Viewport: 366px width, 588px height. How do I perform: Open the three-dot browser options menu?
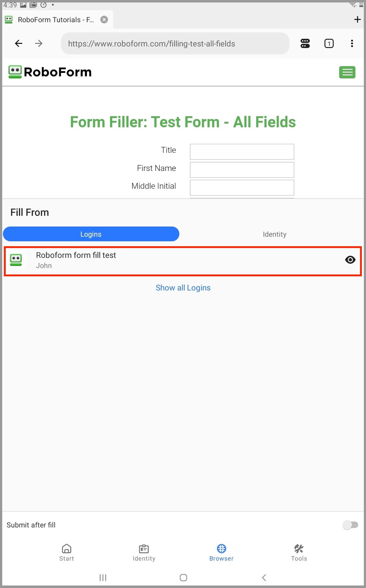[352, 43]
